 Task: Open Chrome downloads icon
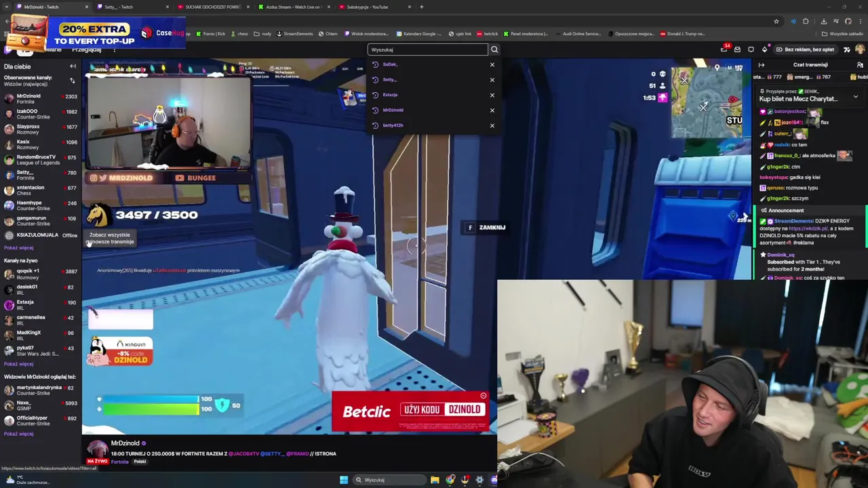tap(824, 21)
